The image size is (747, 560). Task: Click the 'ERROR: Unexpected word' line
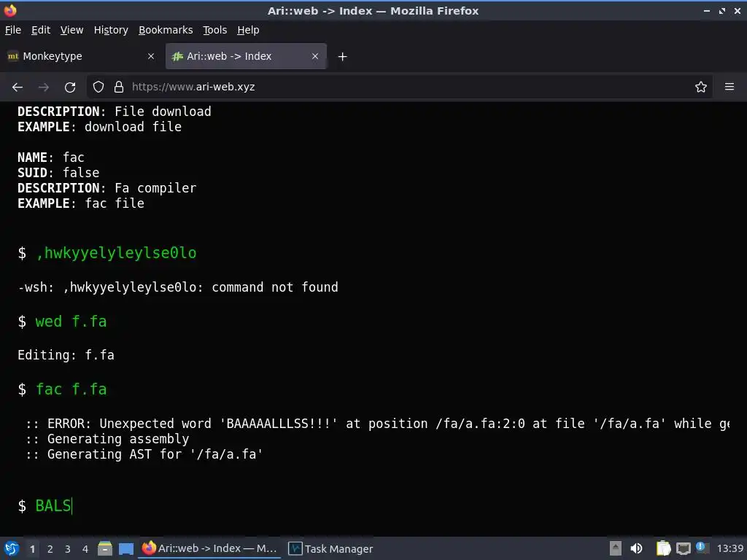377,424
